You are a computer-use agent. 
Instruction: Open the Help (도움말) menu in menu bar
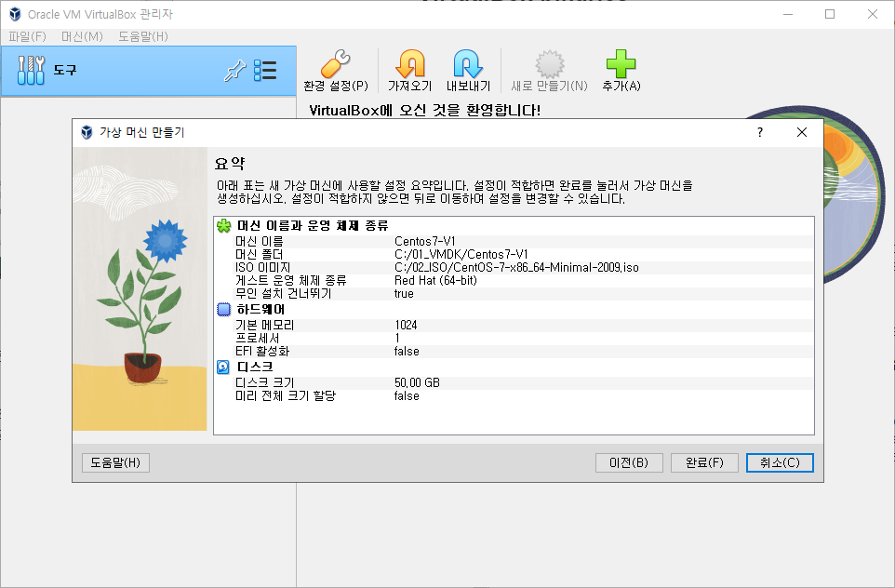point(143,36)
